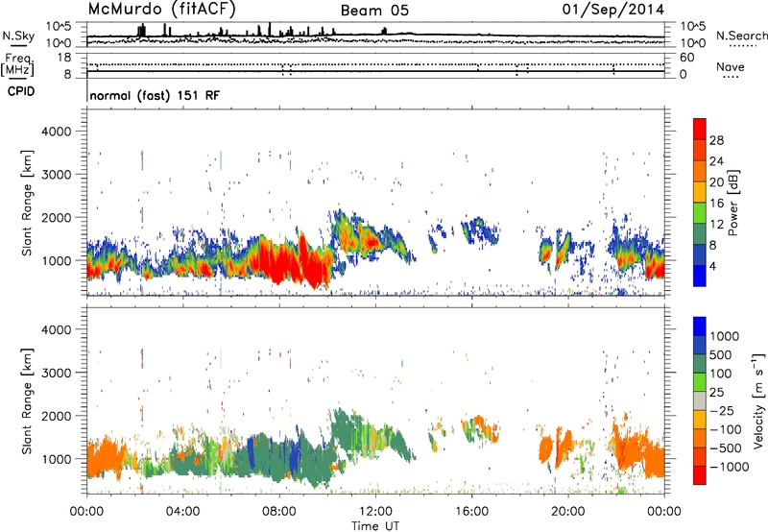The height and width of the screenshot is (532, 768).
Task: Click the Slant Range title of power panel
Action: pos(27,203)
